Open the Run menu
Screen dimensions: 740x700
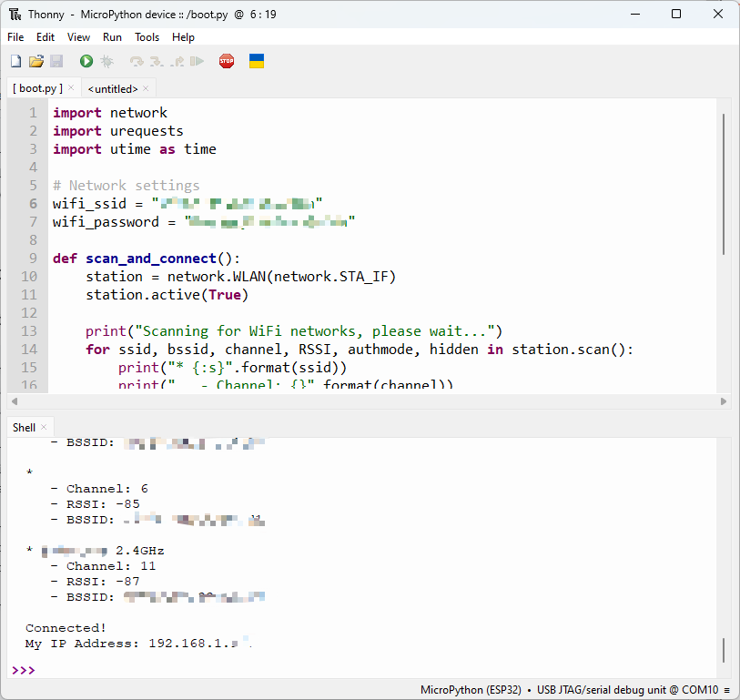[x=112, y=37]
